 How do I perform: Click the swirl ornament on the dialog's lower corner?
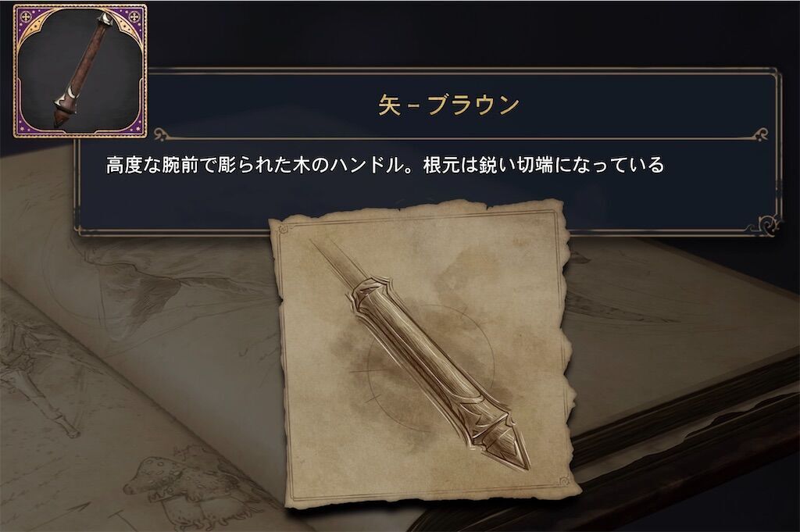(x=768, y=223)
